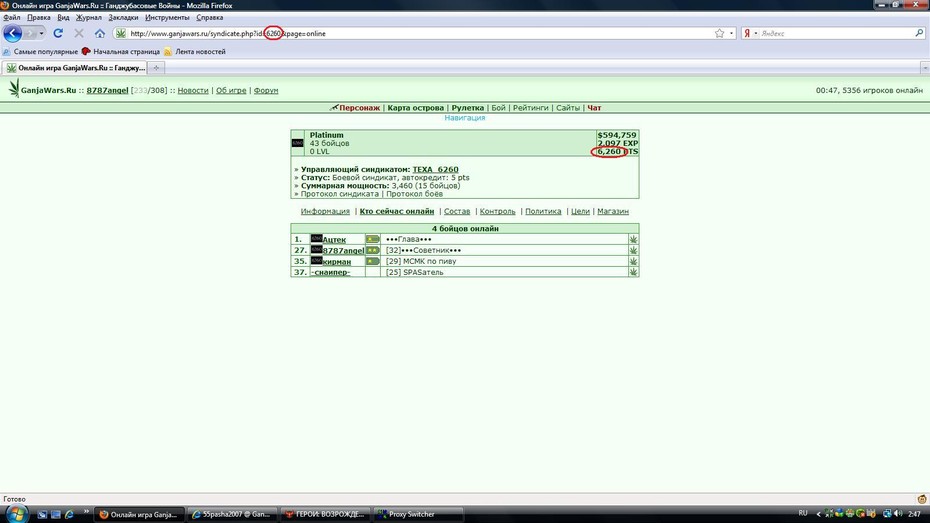Open the Бой link
The image size is (930, 523).
click(498, 108)
